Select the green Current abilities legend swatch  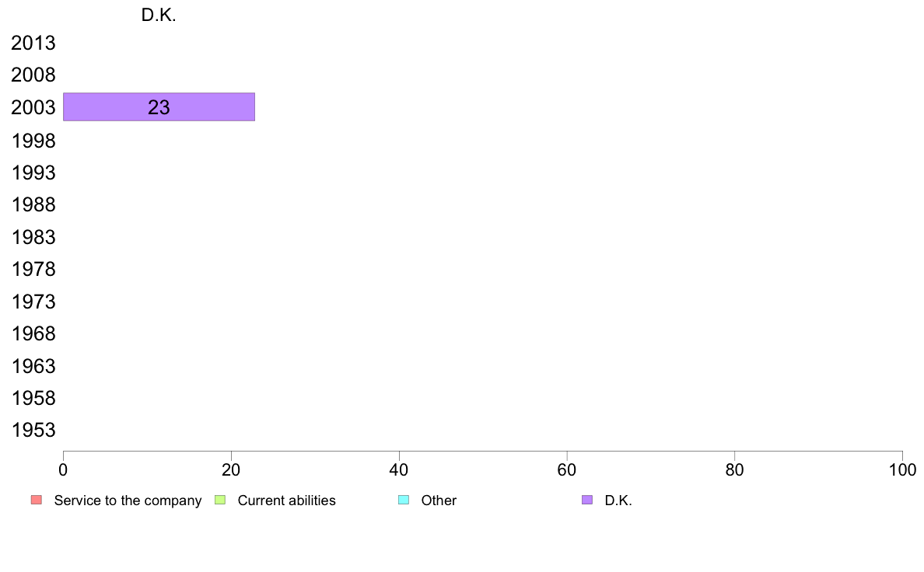pos(220,500)
